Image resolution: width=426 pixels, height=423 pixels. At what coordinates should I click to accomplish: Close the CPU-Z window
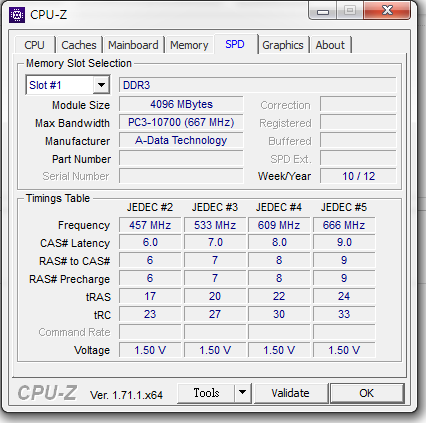point(387,11)
